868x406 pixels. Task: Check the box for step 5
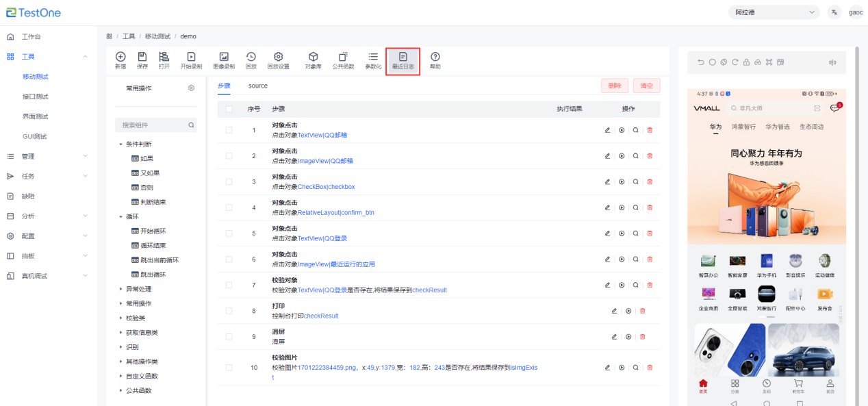click(x=229, y=233)
